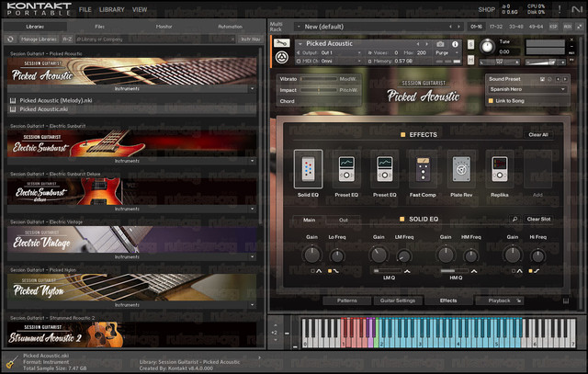Viewport: 588px width, 374px height.
Task: Adjust the LM Q slider
Action: [388, 271]
